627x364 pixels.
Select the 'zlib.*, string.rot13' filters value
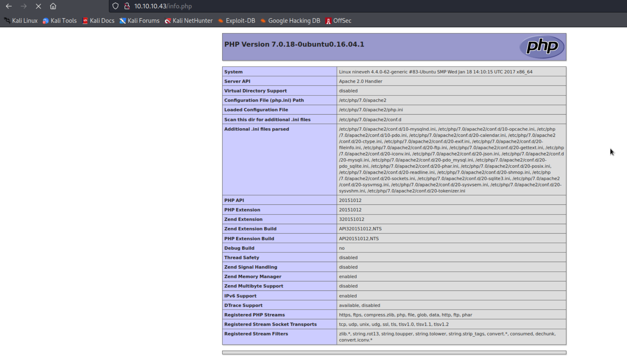pyautogui.click(x=447, y=337)
